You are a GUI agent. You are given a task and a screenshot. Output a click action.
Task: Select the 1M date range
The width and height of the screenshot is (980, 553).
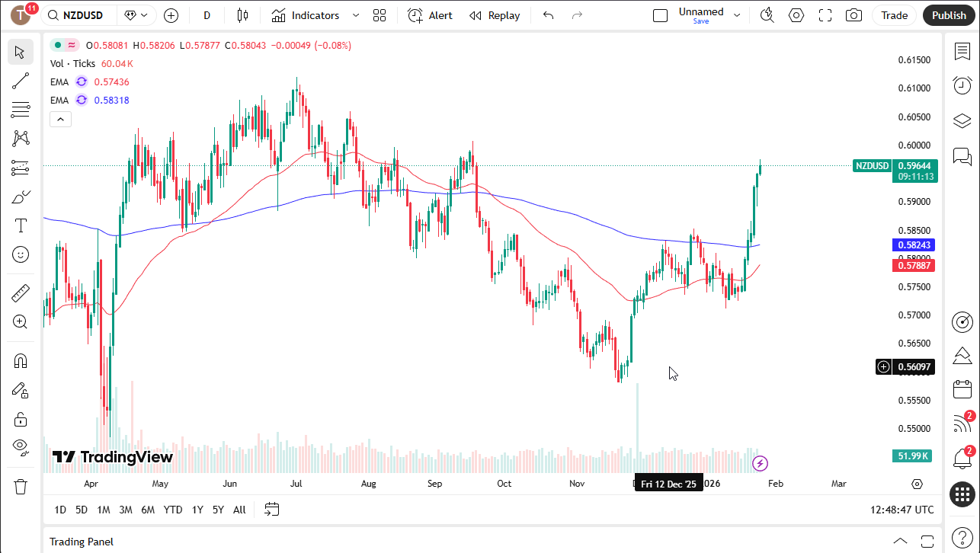point(104,510)
